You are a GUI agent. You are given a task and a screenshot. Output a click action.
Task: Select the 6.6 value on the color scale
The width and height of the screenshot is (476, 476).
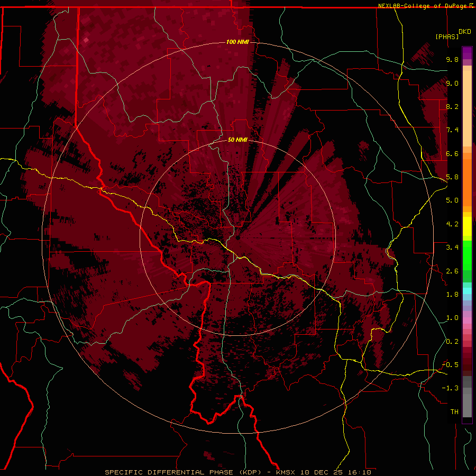pos(452,153)
